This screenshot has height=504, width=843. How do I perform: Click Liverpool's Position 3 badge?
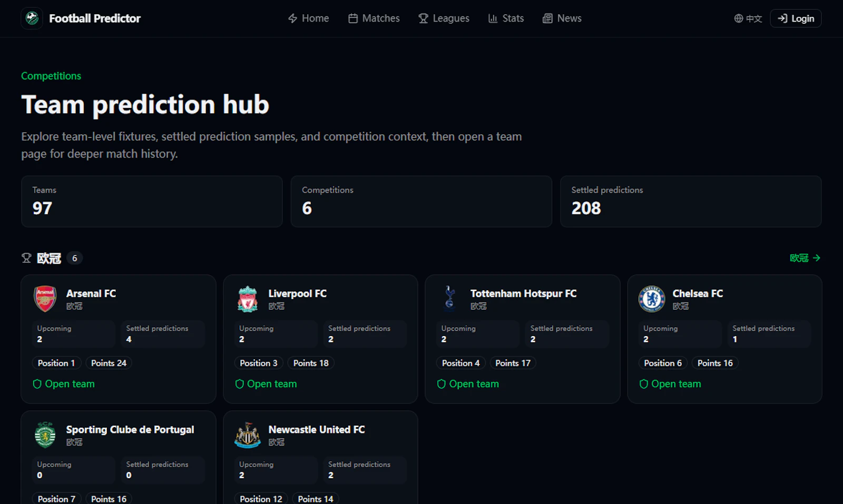(259, 363)
